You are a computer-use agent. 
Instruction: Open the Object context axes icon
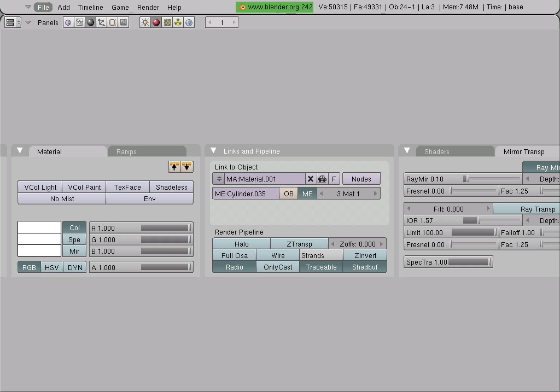click(101, 22)
